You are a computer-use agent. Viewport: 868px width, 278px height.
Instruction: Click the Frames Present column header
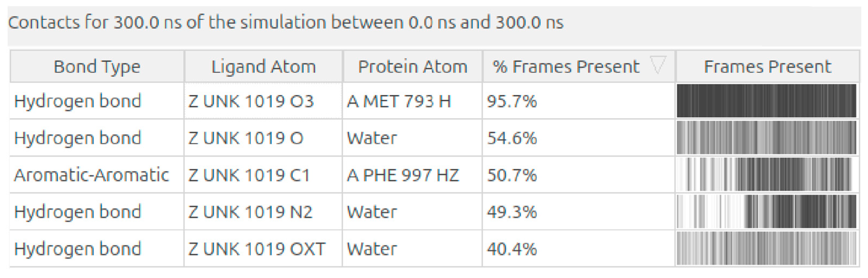767,66
